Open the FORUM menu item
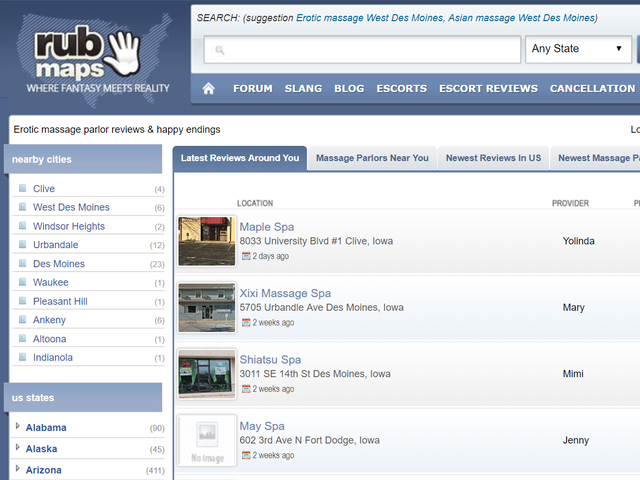This screenshot has width=640, height=480. coord(253,89)
